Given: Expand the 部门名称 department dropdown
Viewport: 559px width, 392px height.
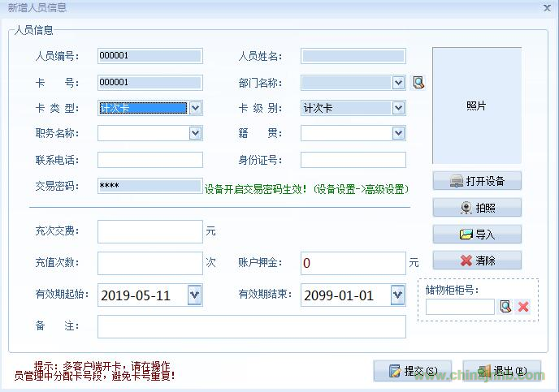Looking at the screenshot, I should 398,82.
